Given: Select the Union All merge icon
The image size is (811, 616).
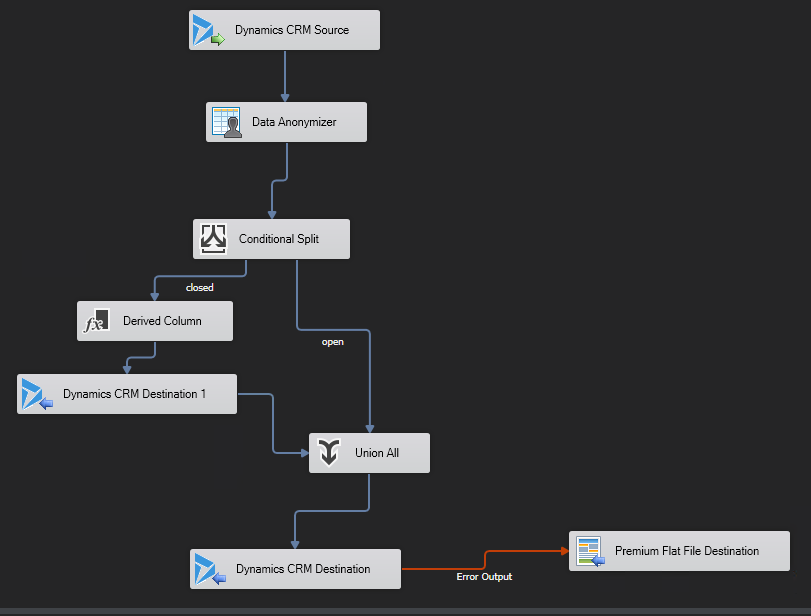Looking at the screenshot, I should coord(329,453).
